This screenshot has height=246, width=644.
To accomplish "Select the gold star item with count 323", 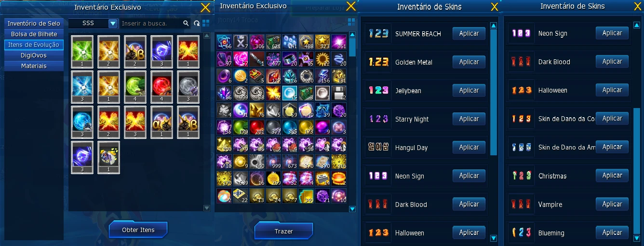I will pyautogui.click(x=322, y=42).
